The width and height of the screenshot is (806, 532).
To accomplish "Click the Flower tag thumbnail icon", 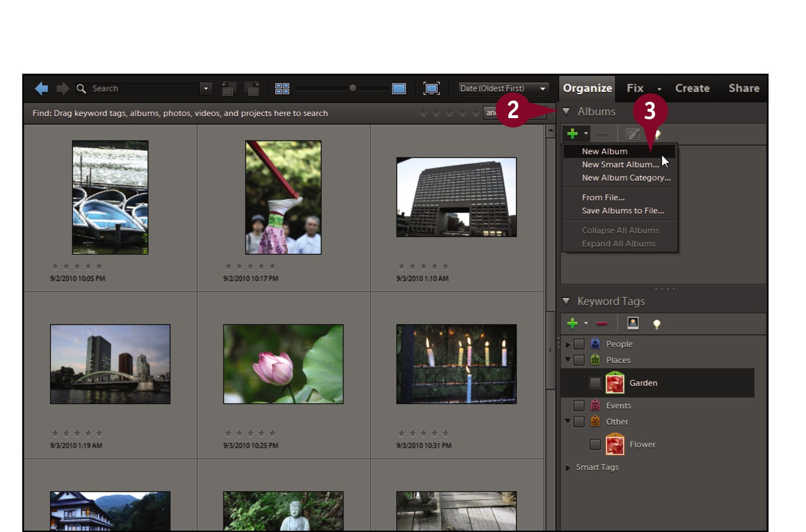I will point(615,444).
